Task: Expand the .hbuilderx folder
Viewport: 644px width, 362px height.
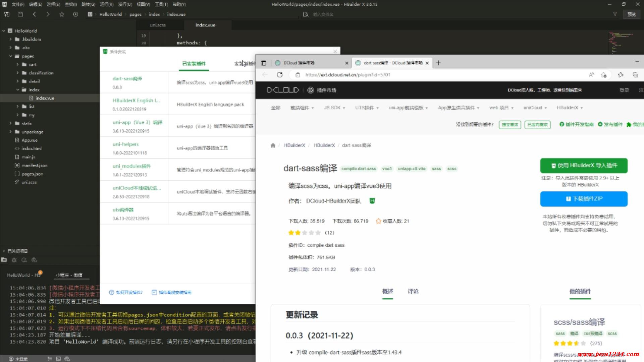Action: pyautogui.click(x=10, y=39)
